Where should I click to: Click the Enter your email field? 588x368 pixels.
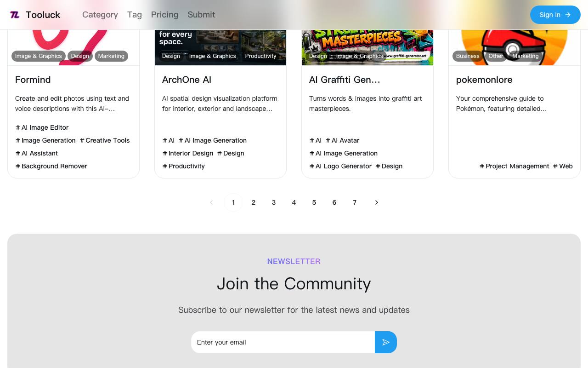pyautogui.click(x=283, y=342)
